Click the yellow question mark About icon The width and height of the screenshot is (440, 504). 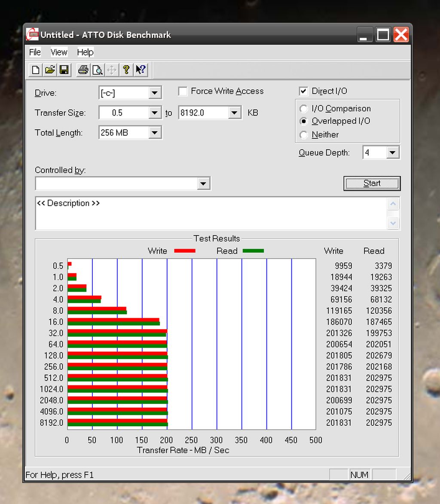[x=126, y=70]
